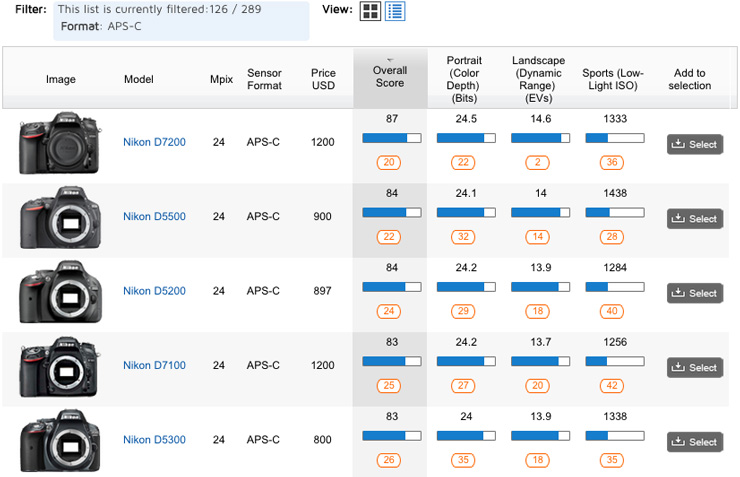Viewport: 740px width, 477px height.
Task: Choose Select for Nikon D5300
Action: coord(695,441)
